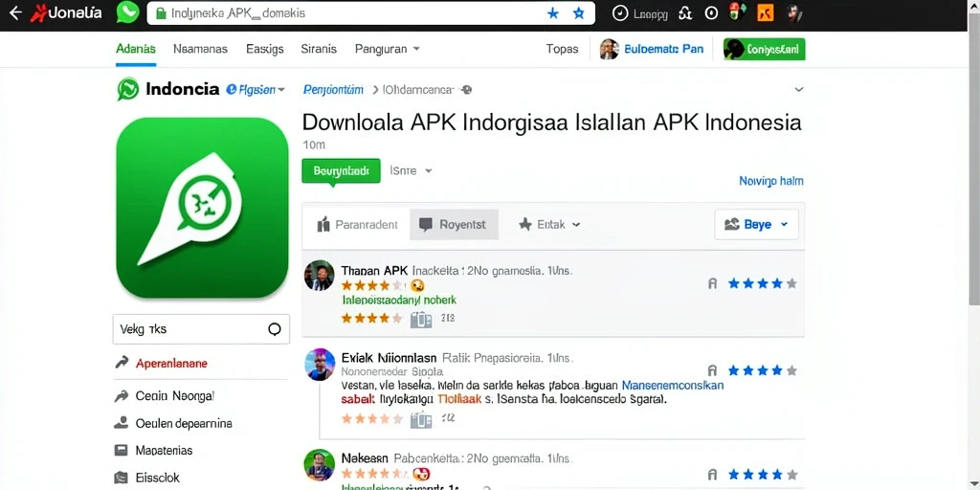Image resolution: width=980 pixels, height=490 pixels.
Task: Click the large green app icon
Action: tap(203, 208)
